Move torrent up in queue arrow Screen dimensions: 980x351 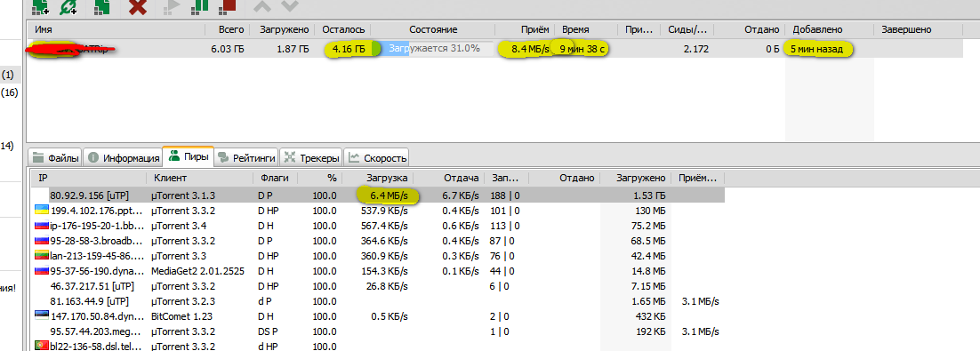pos(261,6)
